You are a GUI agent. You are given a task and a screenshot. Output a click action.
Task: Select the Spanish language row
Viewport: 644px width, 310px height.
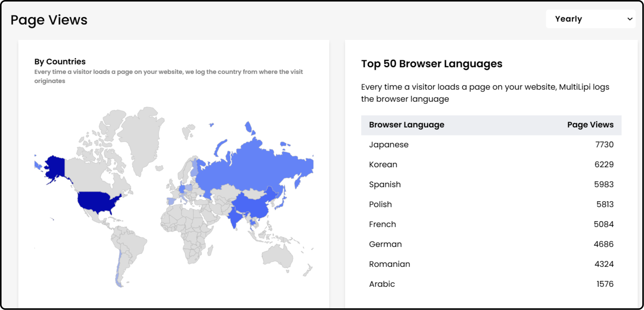tap(491, 185)
